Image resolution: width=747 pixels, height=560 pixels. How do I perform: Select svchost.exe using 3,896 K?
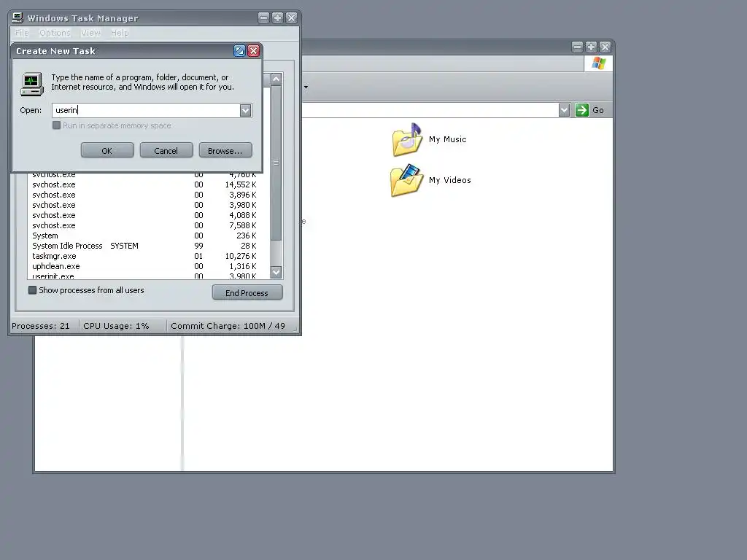[144, 195]
